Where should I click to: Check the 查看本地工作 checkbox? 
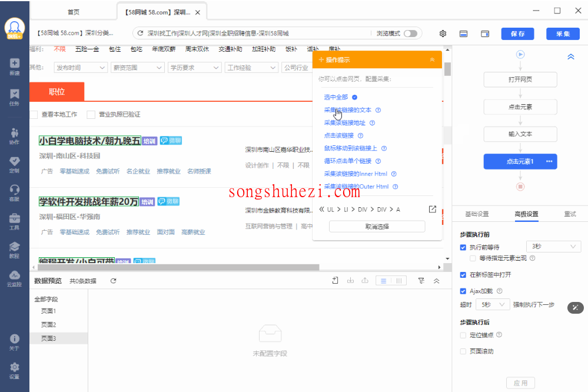click(34, 114)
